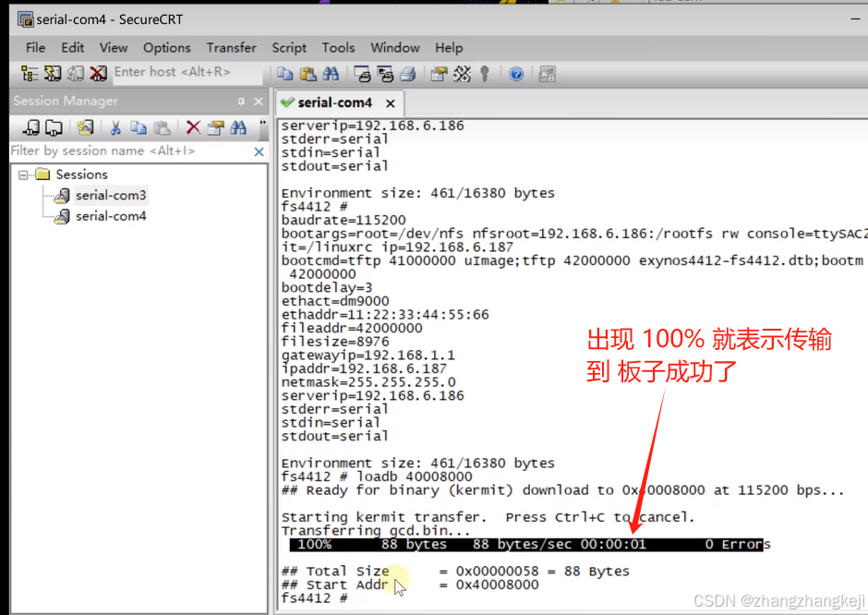Click the Paste icon in main toolbar
868x615 pixels.
tap(307, 74)
